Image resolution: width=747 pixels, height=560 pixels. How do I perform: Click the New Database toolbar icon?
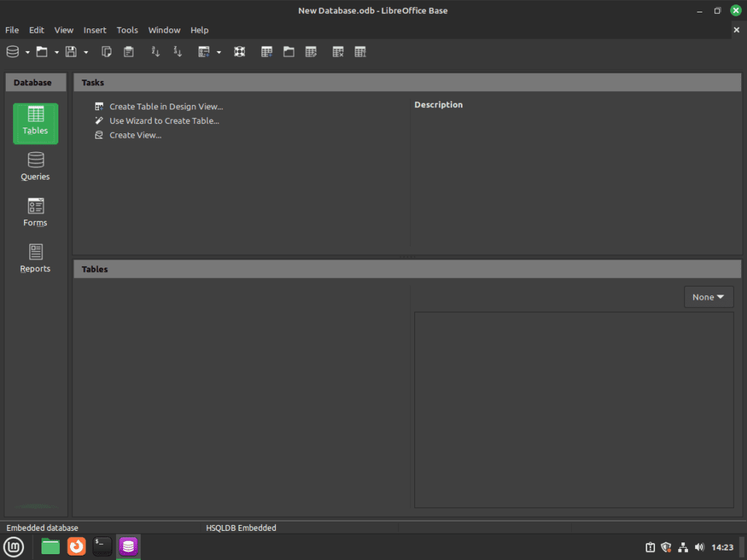[12, 52]
